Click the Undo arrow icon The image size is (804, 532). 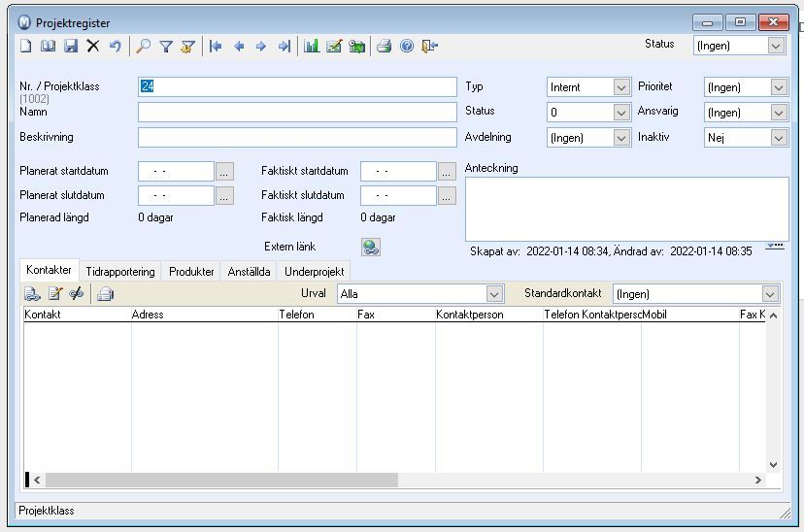coord(115,47)
